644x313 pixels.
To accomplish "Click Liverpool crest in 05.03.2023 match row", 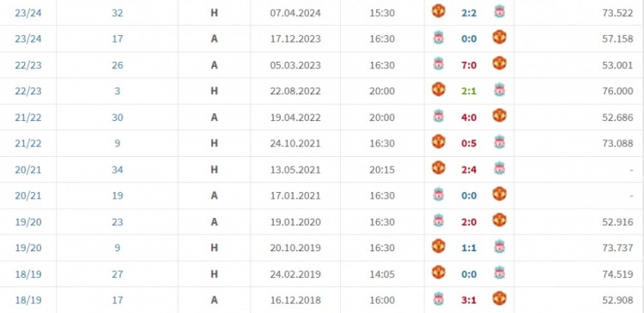I will click(438, 64).
